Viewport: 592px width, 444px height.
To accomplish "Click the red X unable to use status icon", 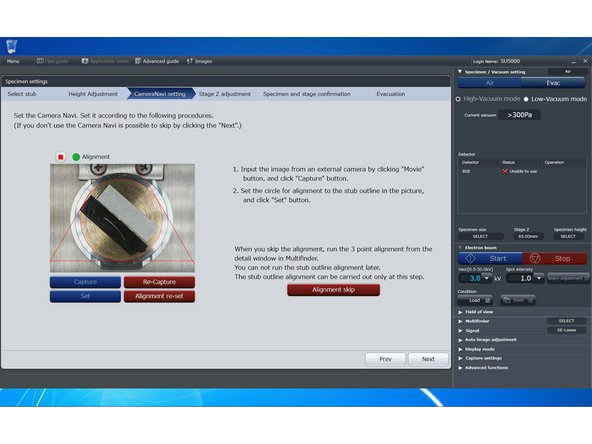I will [505, 171].
